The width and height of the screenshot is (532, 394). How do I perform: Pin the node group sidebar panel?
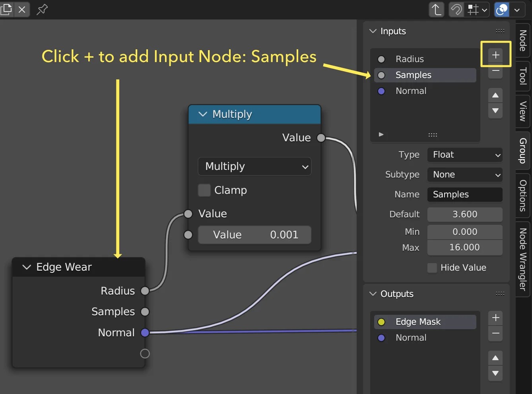click(x=42, y=10)
